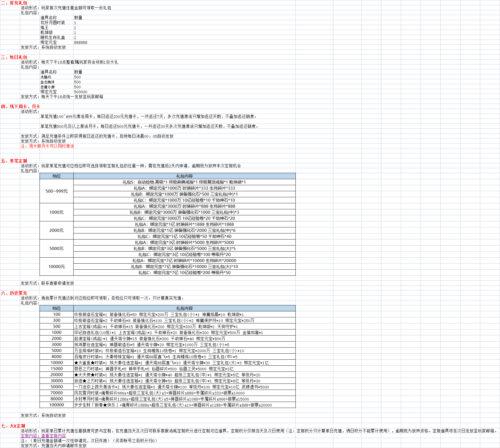Click 礼包A row with 时装碎片*5000
The height and width of the screenshot is (448, 500).
[184, 242]
